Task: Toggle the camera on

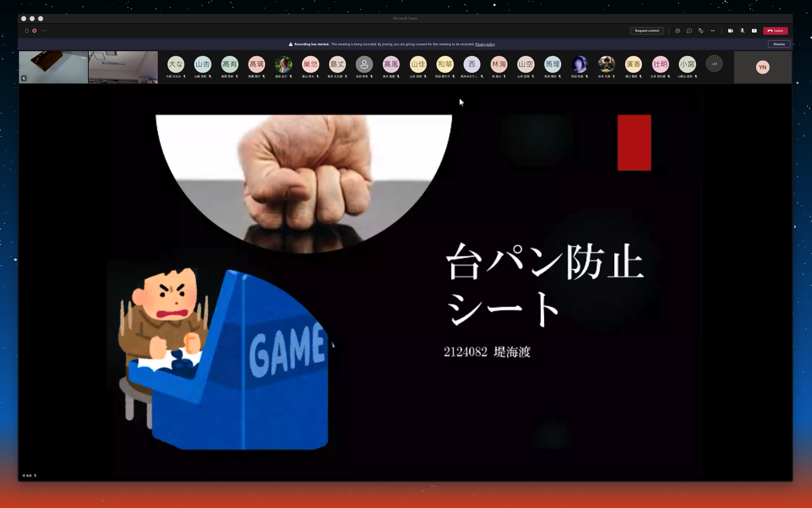Action: tap(730, 31)
